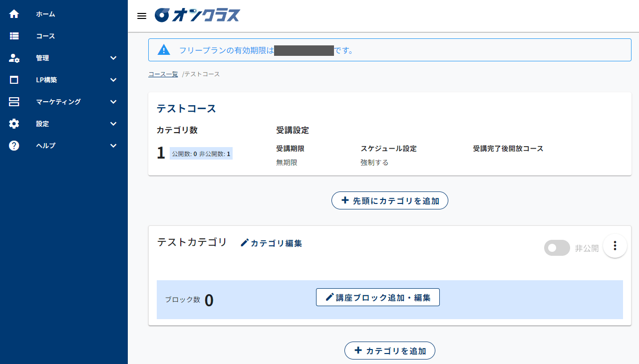Click the Course list icon in sidebar
Screen dimensions: 639x364
(14, 36)
